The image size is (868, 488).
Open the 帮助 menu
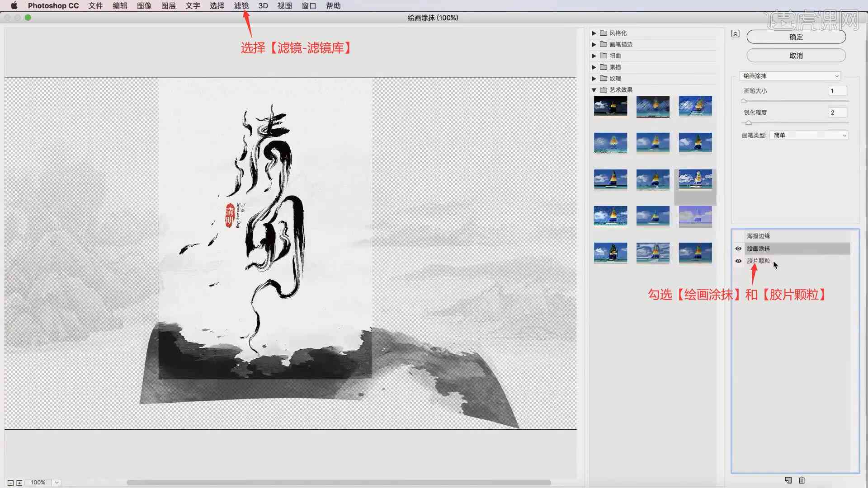(x=333, y=5)
